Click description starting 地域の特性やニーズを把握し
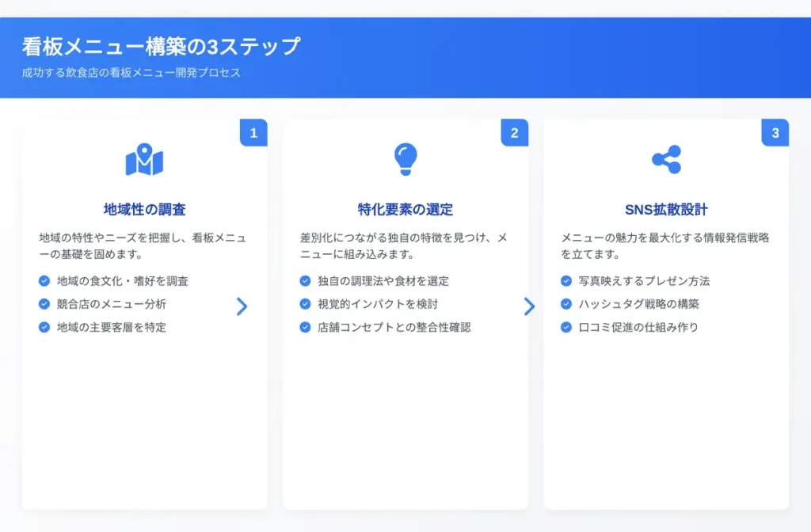 tap(143, 246)
